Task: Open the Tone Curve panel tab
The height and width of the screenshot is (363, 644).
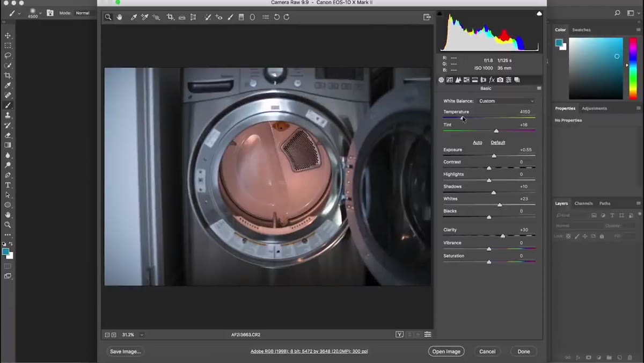Action: click(450, 80)
